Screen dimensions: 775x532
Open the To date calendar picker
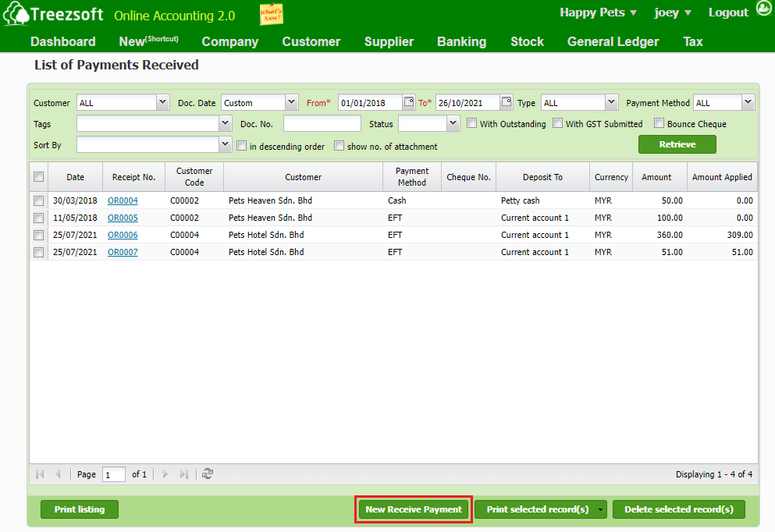[507, 102]
